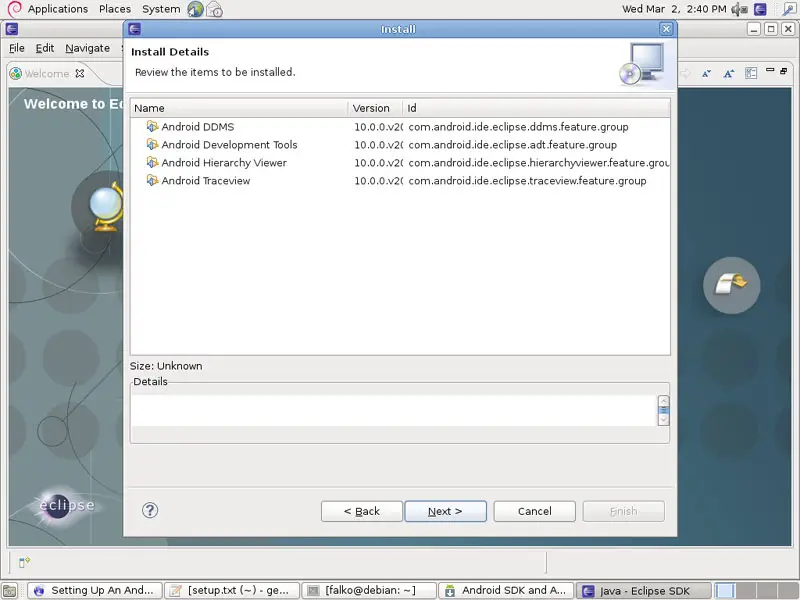Screen dimensions: 800x600
Task: Minimize the Welcome view pane
Action: click(770, 70)
